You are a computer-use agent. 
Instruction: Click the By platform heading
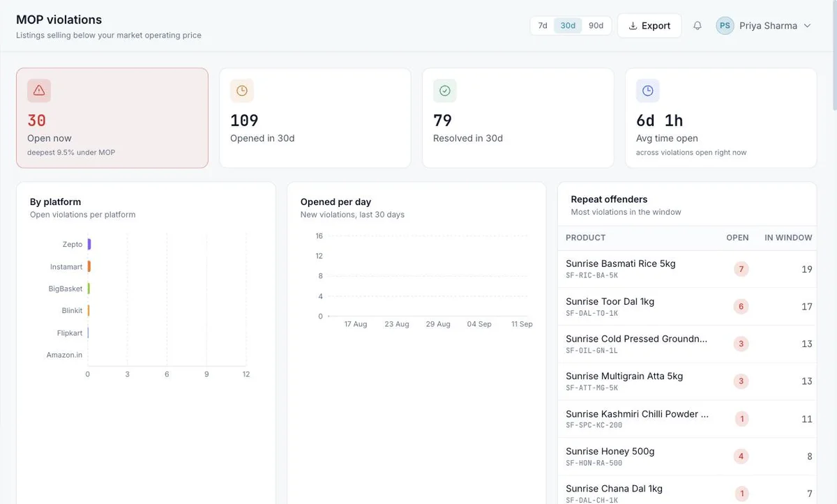(x=55, y=202)
